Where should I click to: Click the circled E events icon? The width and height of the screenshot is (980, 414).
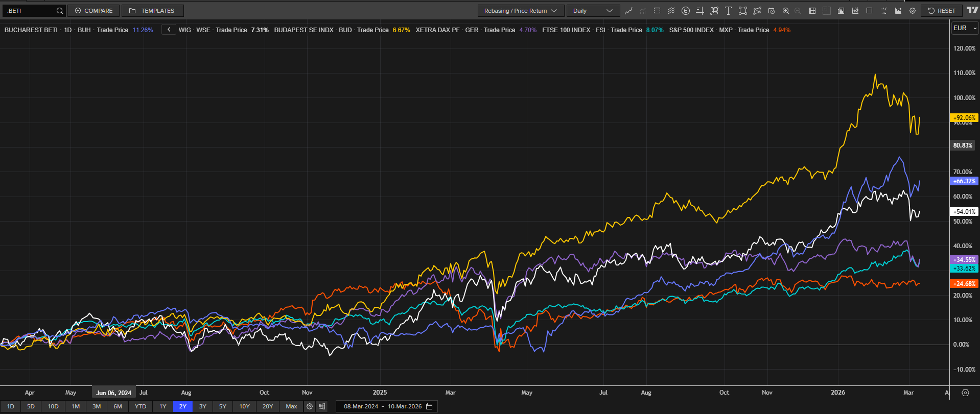(686, 11)
